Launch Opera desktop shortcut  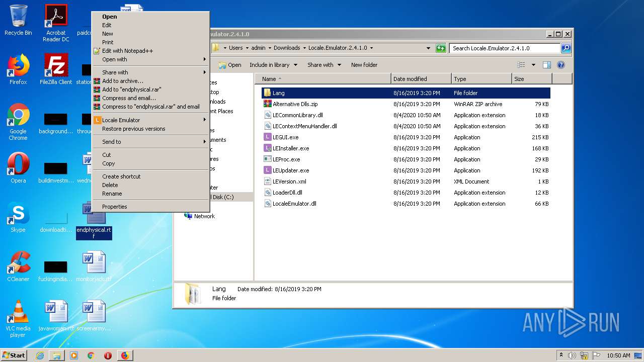[x=18, y=168]
